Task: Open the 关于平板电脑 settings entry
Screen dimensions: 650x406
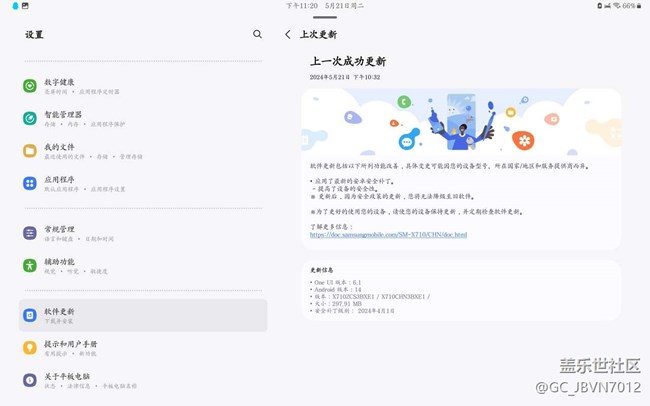Action: [143, 380]
